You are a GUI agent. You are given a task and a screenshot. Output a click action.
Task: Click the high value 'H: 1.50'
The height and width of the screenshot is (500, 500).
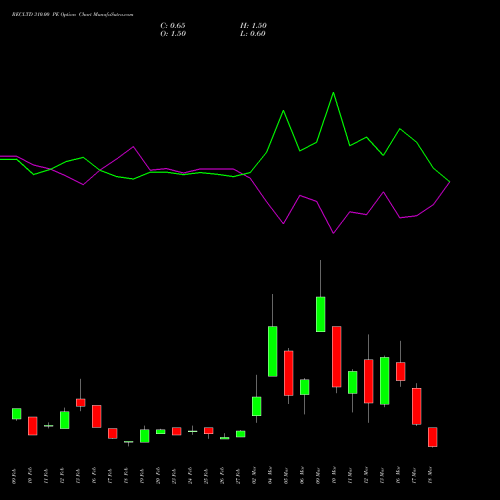253,26
